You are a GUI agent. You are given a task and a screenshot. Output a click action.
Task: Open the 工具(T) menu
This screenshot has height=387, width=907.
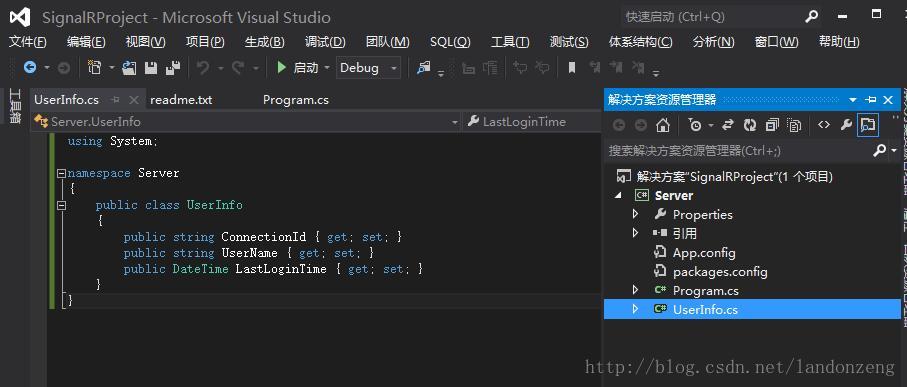(510, 42)
